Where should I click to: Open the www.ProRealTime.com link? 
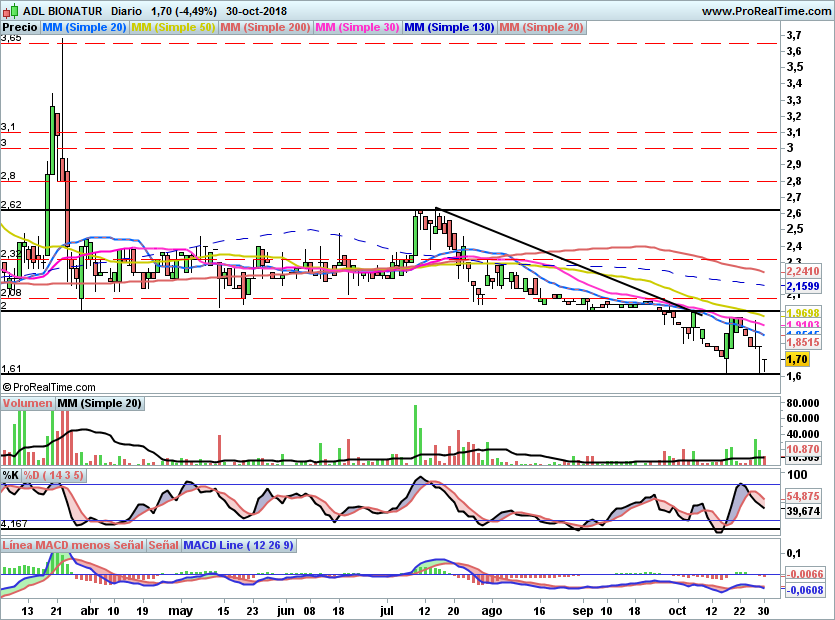(766, 11)
